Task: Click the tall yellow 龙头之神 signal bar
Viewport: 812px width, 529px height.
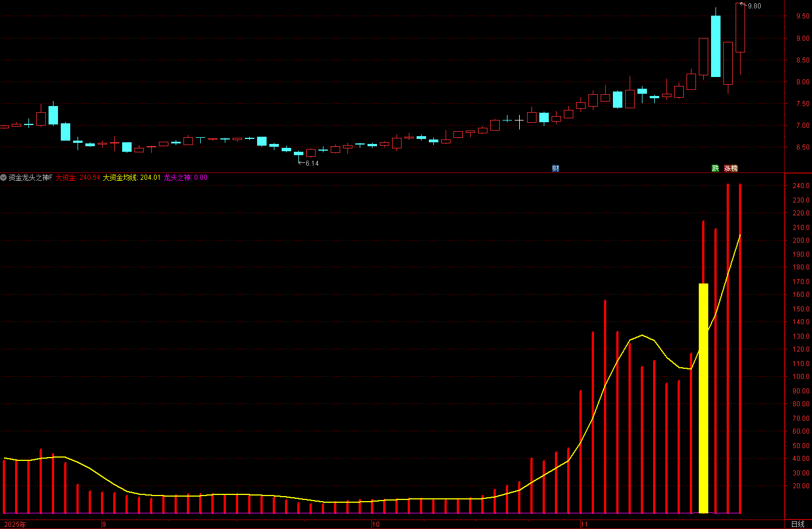Action: [703, 398]
